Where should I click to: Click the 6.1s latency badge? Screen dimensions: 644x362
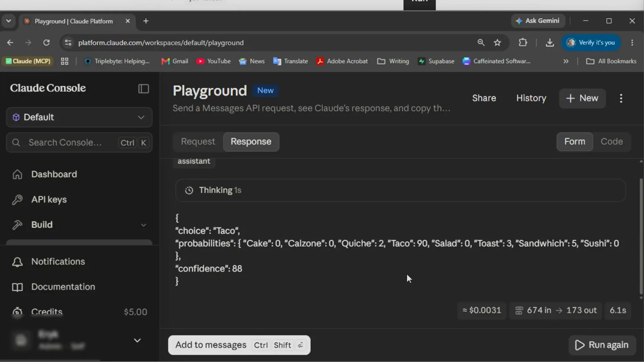click(x=618, y=311)
